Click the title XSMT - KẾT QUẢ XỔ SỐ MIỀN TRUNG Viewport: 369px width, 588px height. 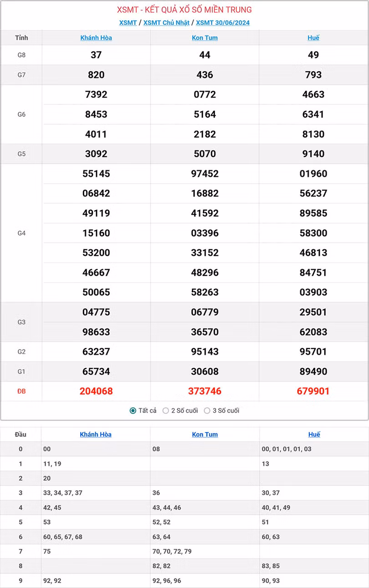coord(184,10)
